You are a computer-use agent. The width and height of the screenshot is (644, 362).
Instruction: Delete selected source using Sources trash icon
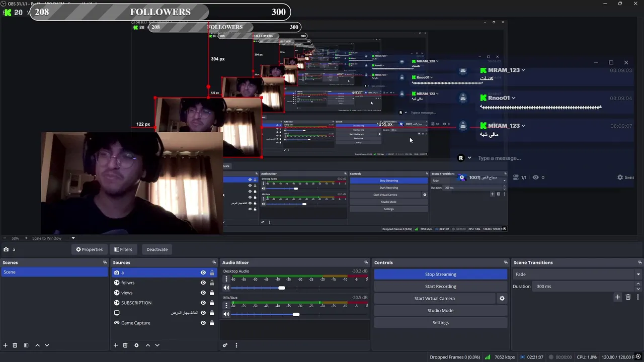tap(125, 345)
